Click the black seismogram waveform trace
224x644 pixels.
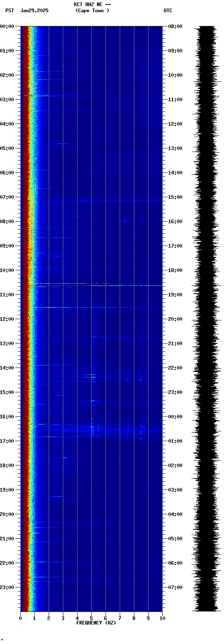click(x=207, y=319)
